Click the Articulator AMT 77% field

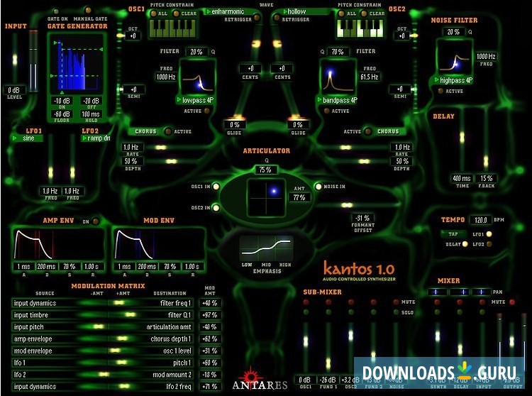tap(299, 197)
